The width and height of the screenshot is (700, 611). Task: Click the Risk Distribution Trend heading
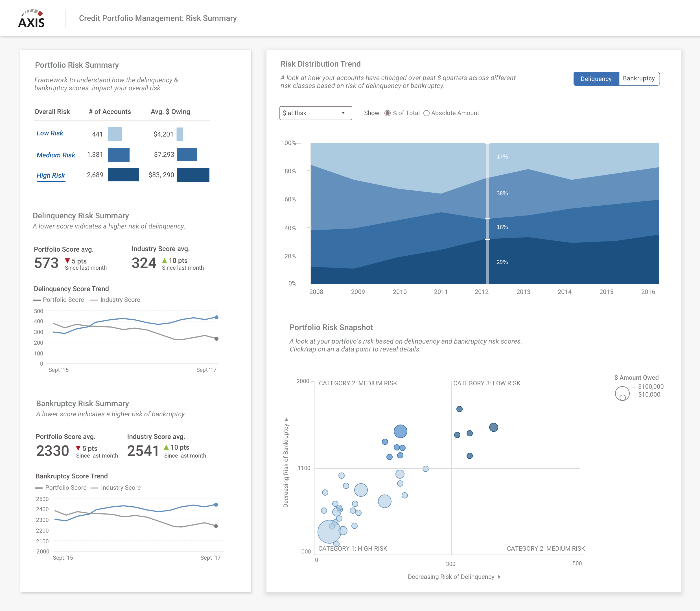click(321, 64)
